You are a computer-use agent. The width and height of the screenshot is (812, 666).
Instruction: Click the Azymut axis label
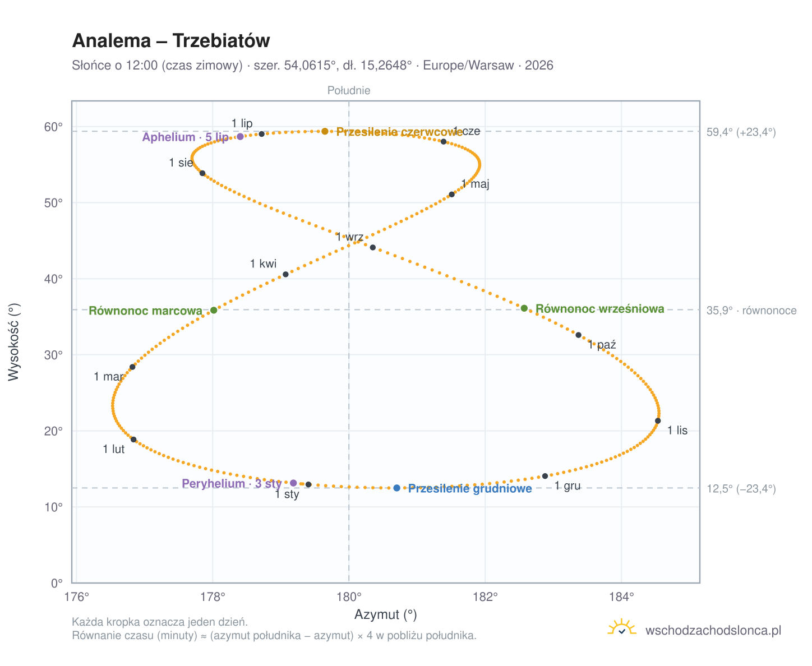point(386,615)
